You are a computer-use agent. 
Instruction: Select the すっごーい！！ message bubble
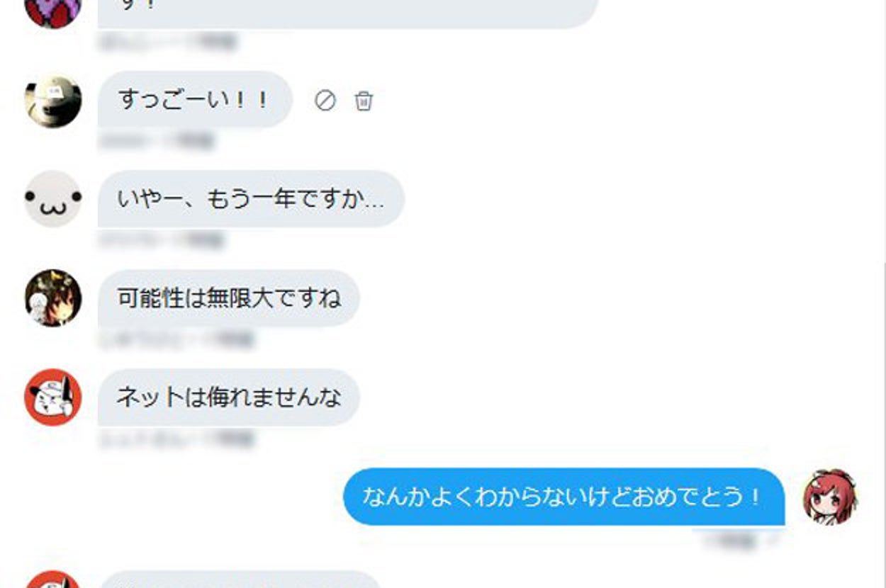(x=195, y=100)
